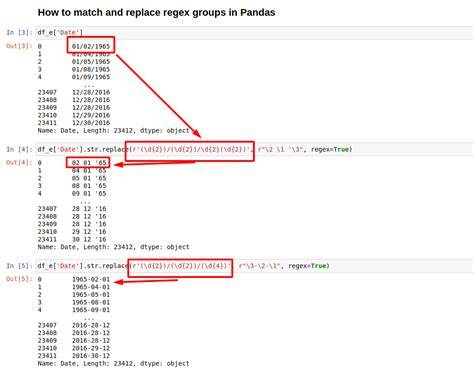
Task: Click the value "1965-08-01"
Action: pos(91,302)
